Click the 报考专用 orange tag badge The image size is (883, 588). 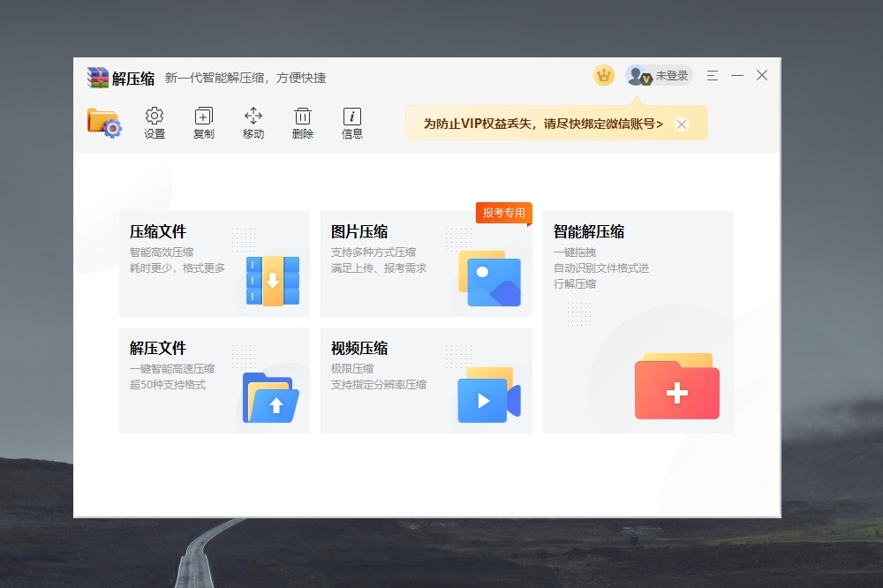504,213
